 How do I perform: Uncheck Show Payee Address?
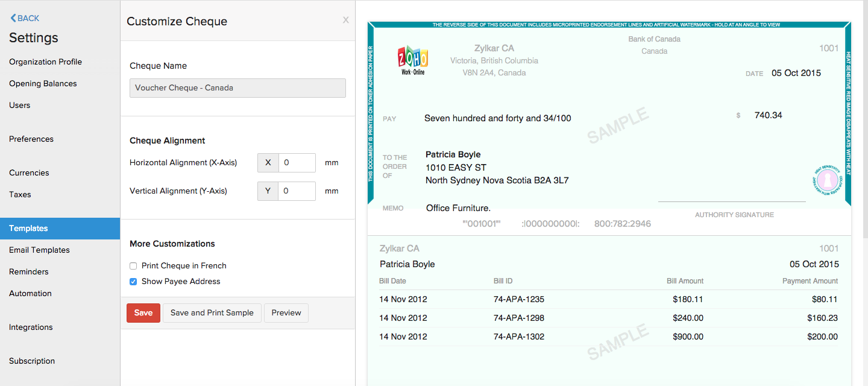point(133,282)
